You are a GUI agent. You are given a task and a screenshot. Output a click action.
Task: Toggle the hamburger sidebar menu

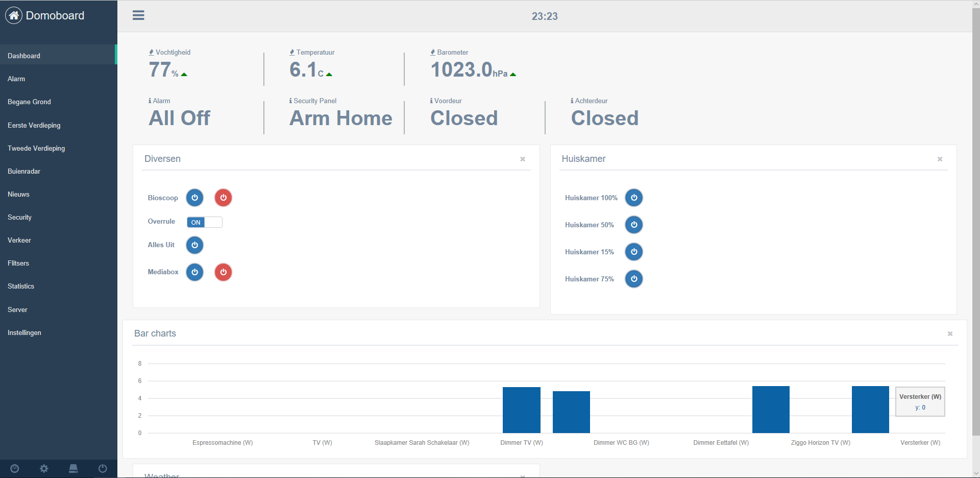138,15
